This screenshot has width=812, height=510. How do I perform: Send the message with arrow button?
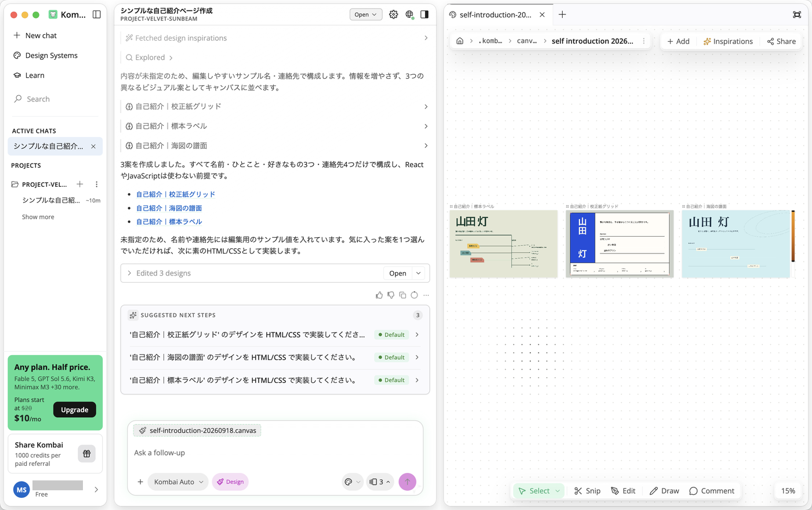(x=407, y=482)
